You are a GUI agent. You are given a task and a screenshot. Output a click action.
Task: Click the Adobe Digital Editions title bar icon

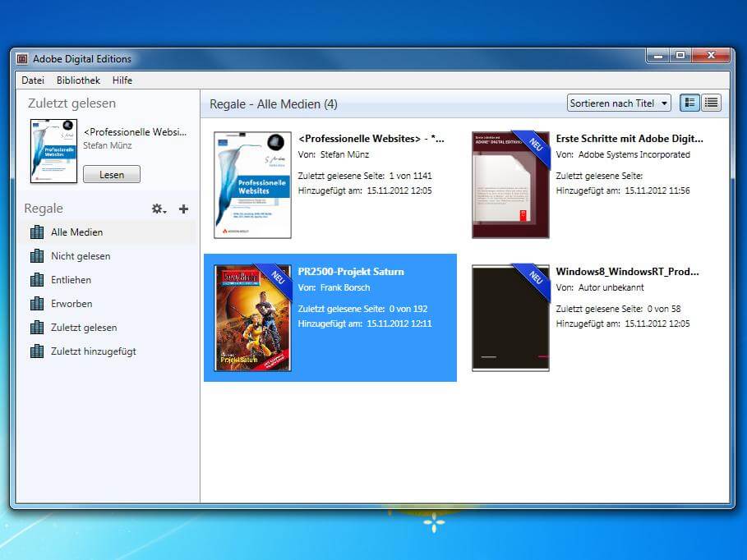[22, 58]
